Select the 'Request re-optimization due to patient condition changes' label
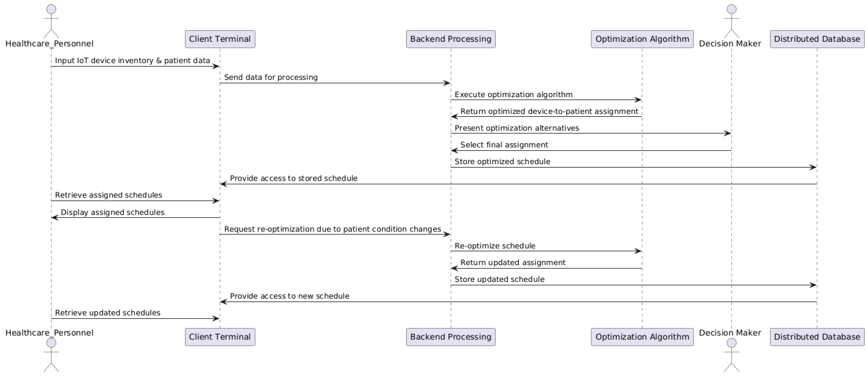868x377 pixels. tap(332, 229)
